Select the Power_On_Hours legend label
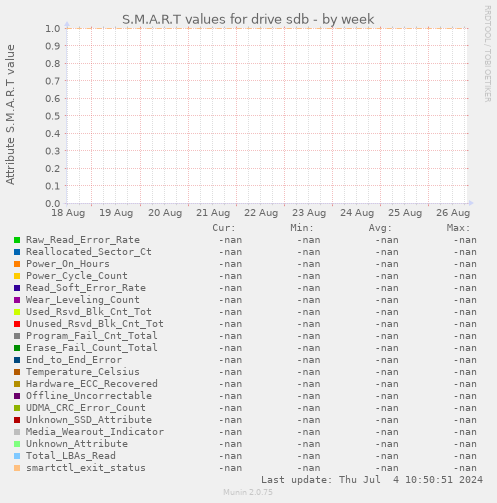Image resolution: width=497 pixels, height=503 pixels. click(68, 264)
